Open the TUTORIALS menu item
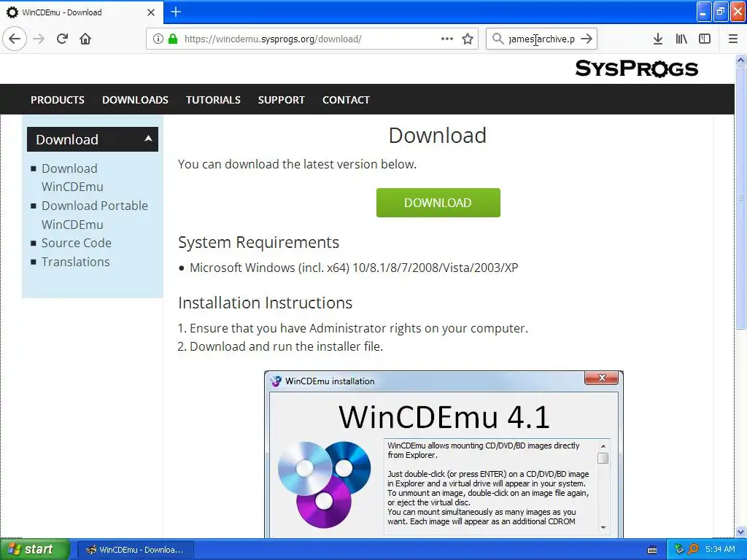 click(x=213, y=99)
